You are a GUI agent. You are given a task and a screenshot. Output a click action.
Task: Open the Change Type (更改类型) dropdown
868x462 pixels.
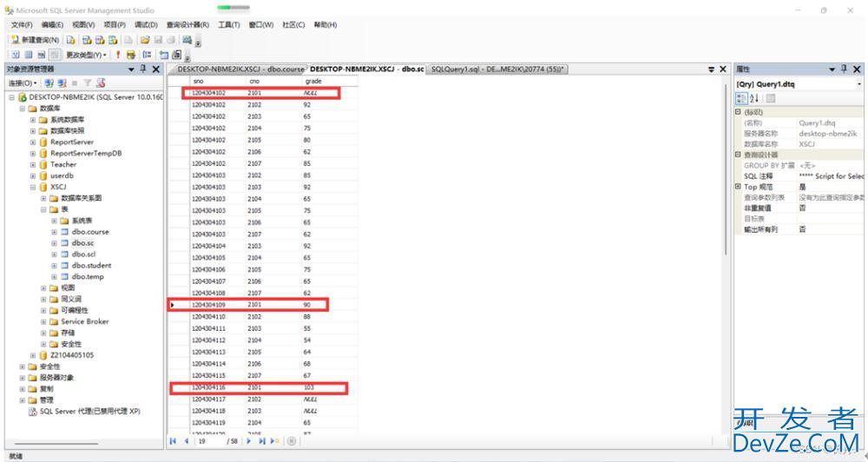coord(86,55)
